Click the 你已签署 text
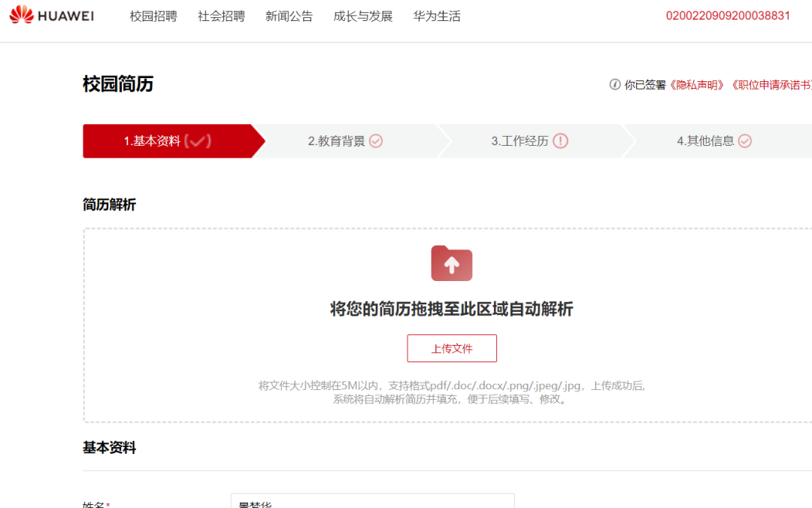 [x=645, y=85]
